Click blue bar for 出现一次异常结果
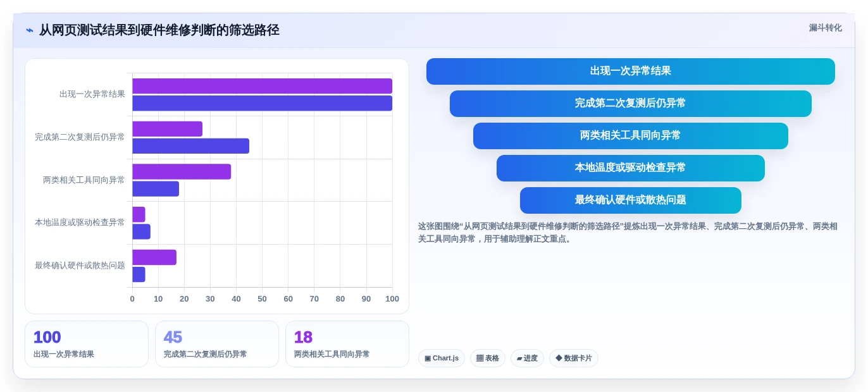This screenshot has height=392, width=868. click(262, 103)
